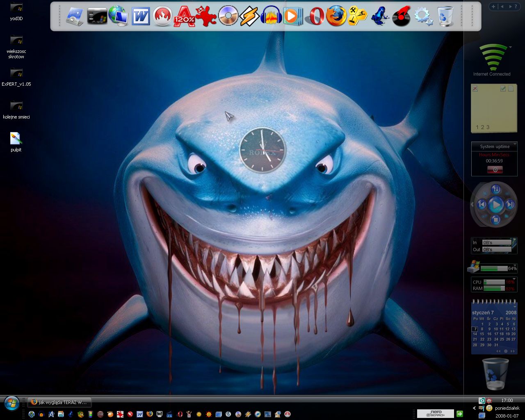Image resolution: width=525 pixels, height=420 pixels.
Task: Open Recycle Bin gadget in sidebar
Action: coord(495,374)
